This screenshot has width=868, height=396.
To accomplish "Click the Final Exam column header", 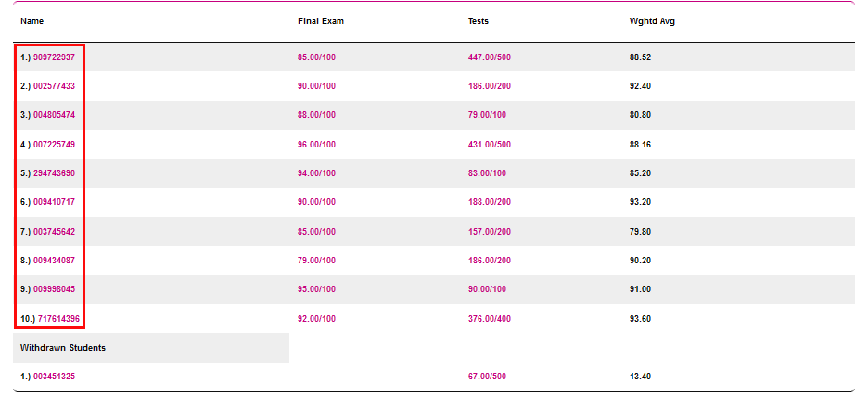I will 320,21.
